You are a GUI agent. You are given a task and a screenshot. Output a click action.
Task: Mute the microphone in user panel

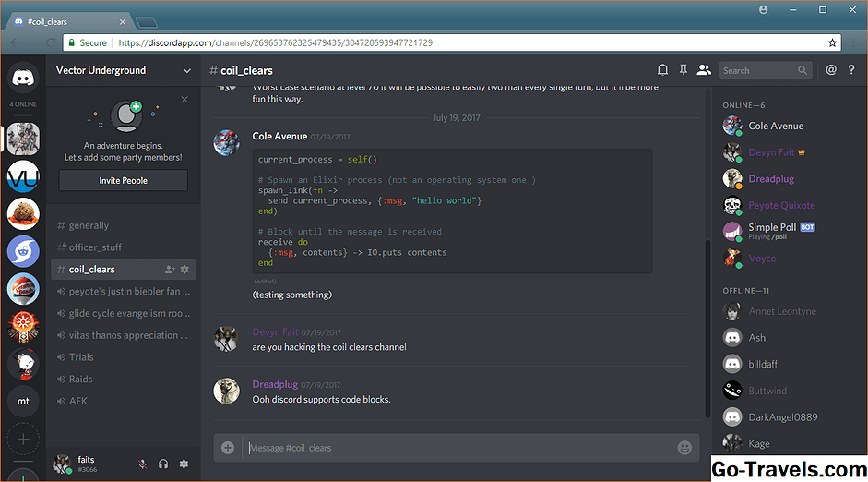[x=142, y=464]
